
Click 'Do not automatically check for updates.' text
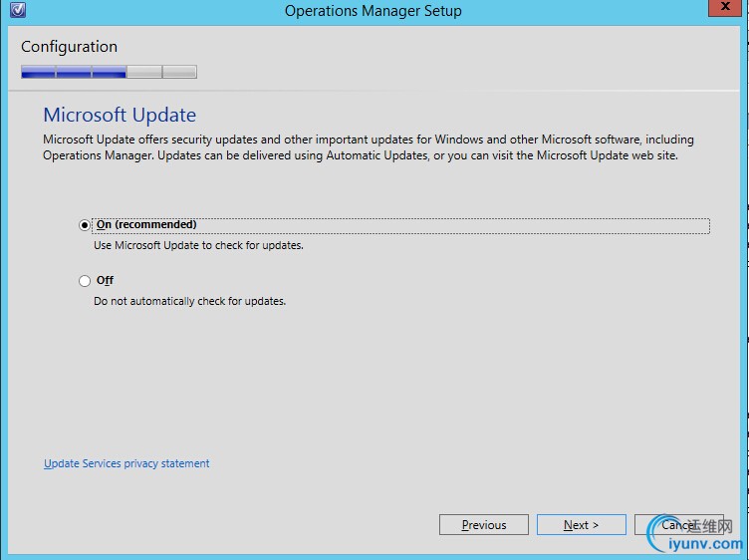pyautogui.click(x=189, y=301)
